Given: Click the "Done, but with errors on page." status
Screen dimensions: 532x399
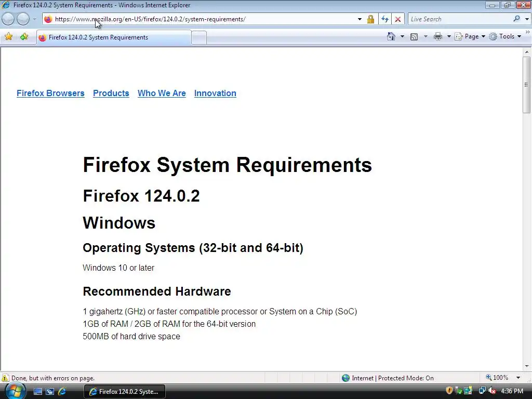Looking at the screenshot, I should [53, 378].
